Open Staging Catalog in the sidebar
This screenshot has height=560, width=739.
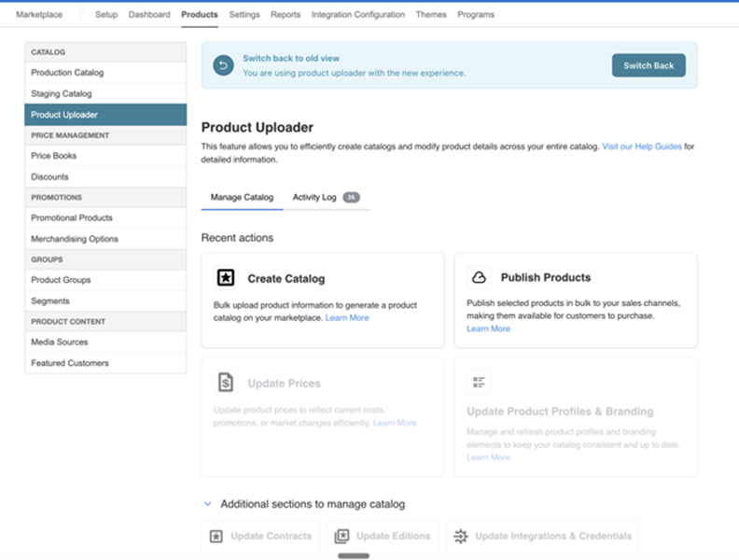[62, 94]
